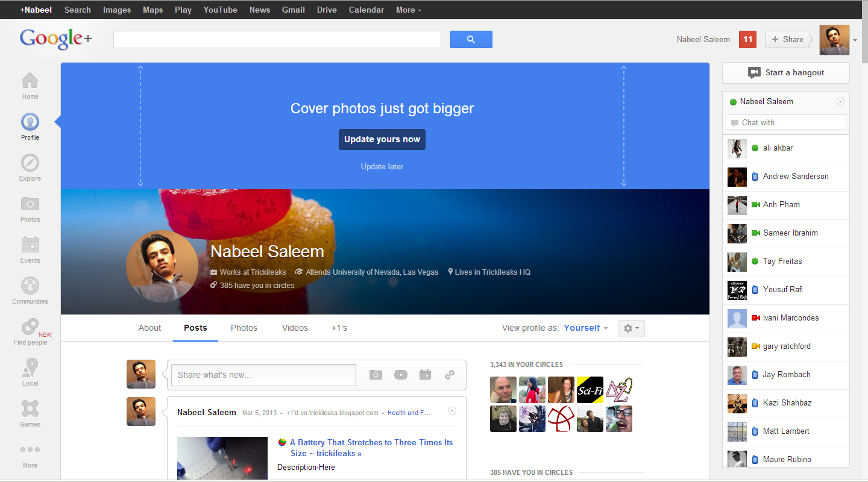The width and height of the screenshot is (868, 482).
Task: Open chat with Tay Freitas
Action: [786, 261]
